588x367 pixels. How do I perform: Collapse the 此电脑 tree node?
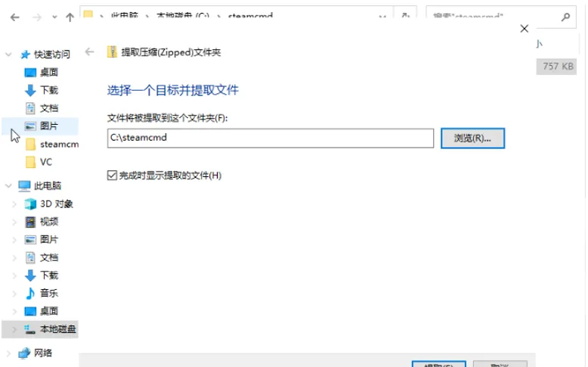pos(8,185)
